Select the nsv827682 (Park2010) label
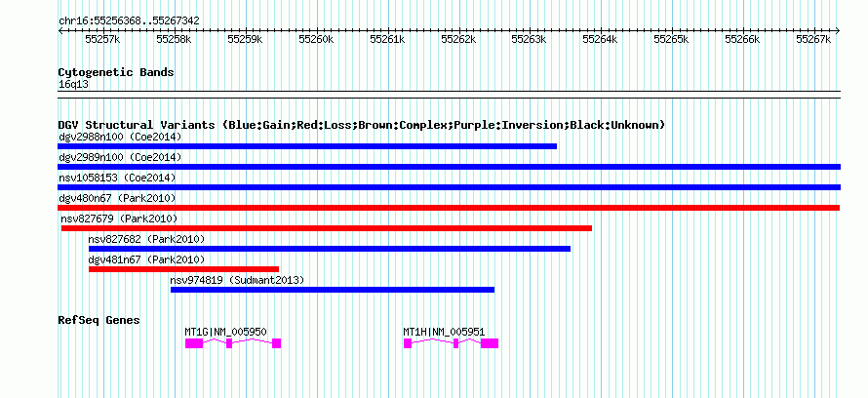Screen dimensions: 868x398 (x=146, y=239)
